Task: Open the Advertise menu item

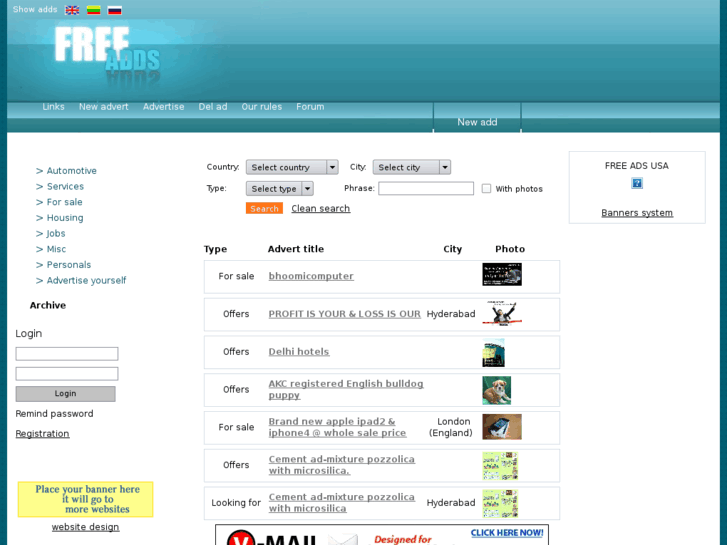Action: tap(164, 107)
